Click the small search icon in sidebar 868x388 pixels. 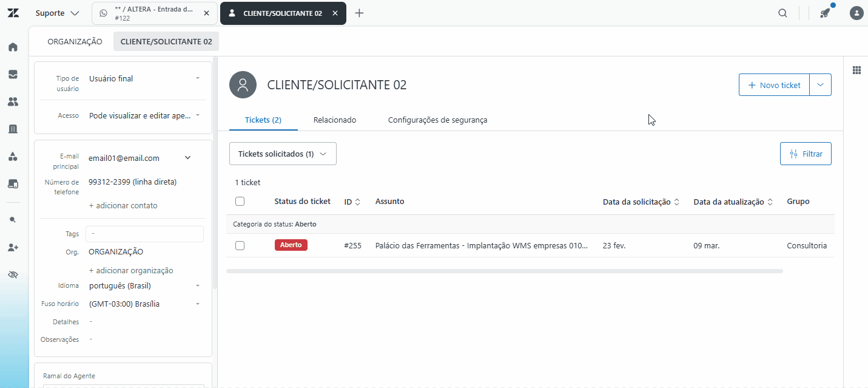13,220
